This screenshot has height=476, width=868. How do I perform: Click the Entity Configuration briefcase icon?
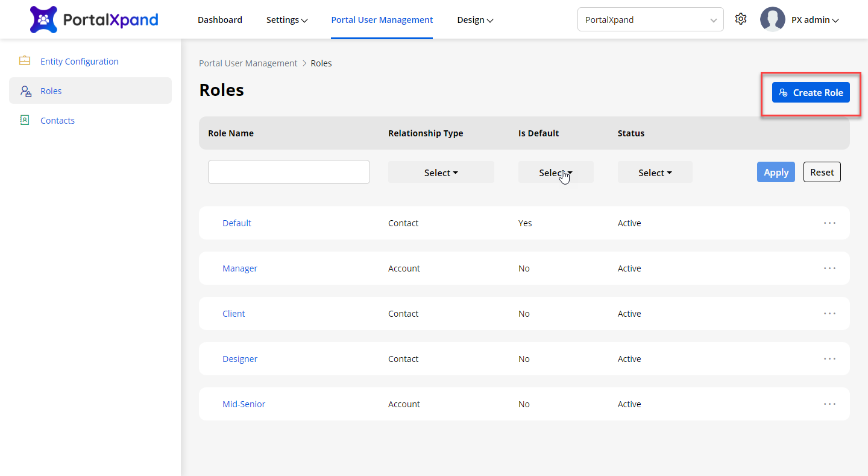(25, 61)
